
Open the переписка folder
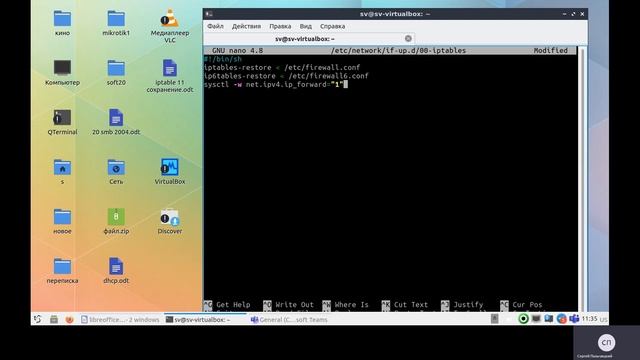pyautogui.click(x=62, y=266)
